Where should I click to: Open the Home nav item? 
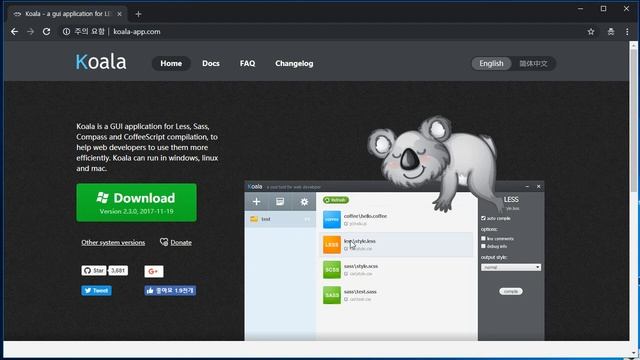click(171, 63)
